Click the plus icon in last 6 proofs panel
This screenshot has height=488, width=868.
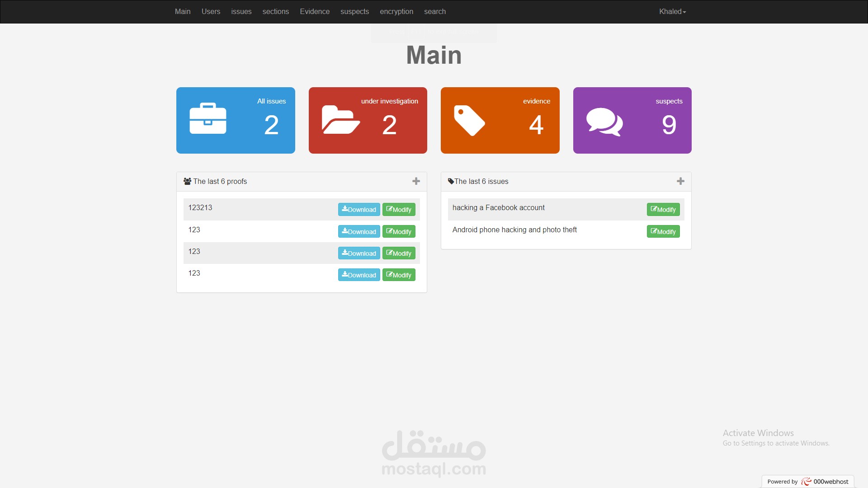(416, 181)
